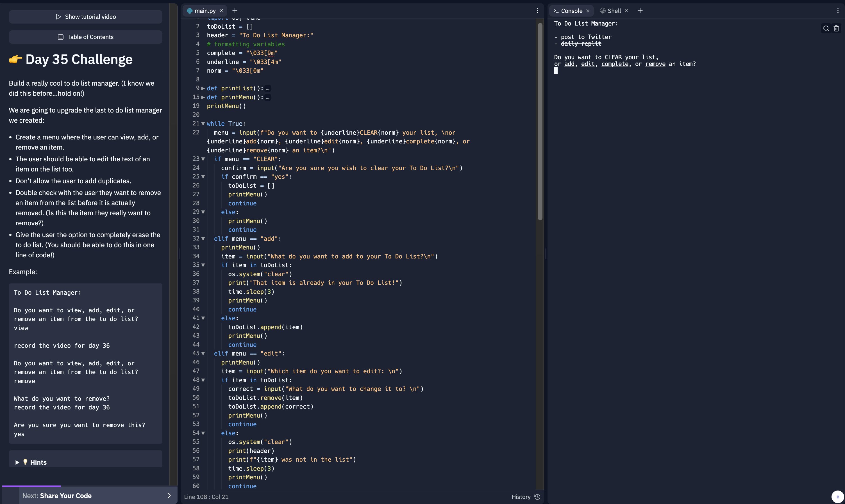Add a new console pane tab
Screen dimensions: 845x504
(640, 11)
